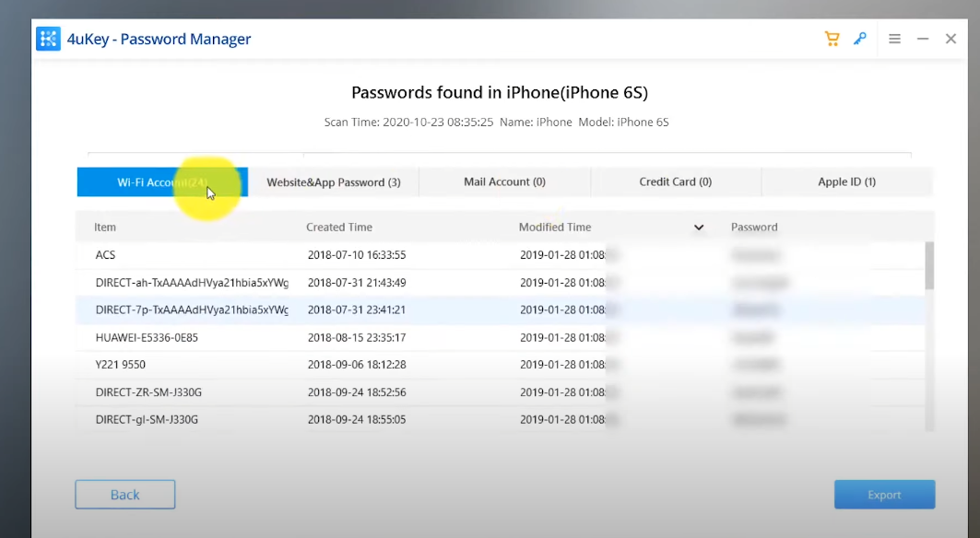Open the Apple ID tab

coord(847,181)
